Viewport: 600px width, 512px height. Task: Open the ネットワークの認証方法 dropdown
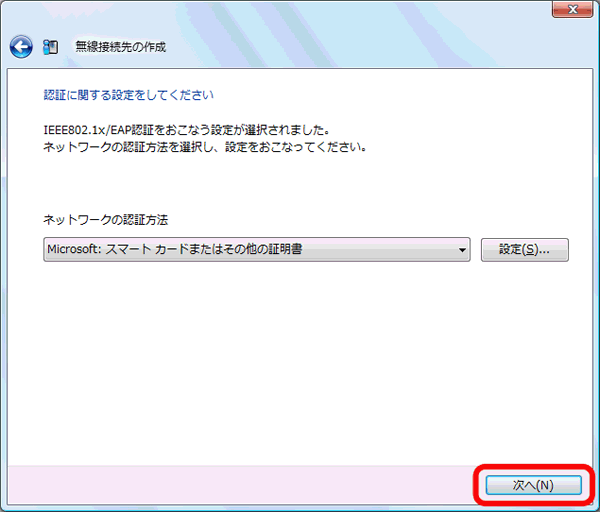(x=257, y=249)
